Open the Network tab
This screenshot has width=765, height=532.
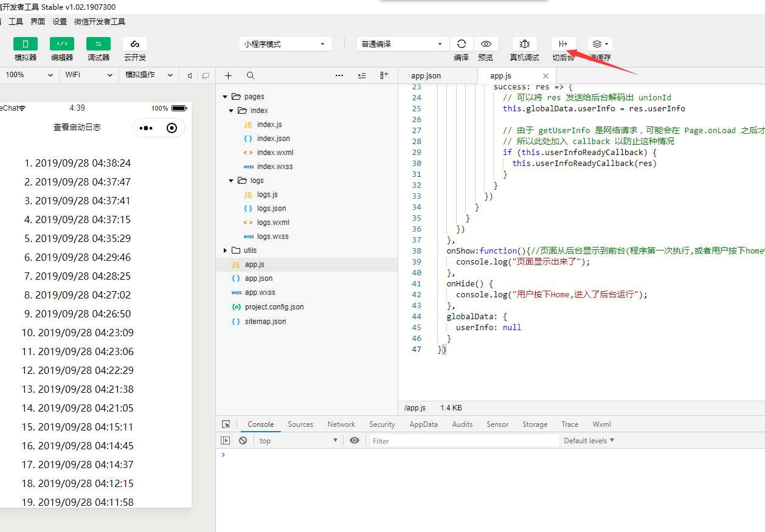coord(341,424)
